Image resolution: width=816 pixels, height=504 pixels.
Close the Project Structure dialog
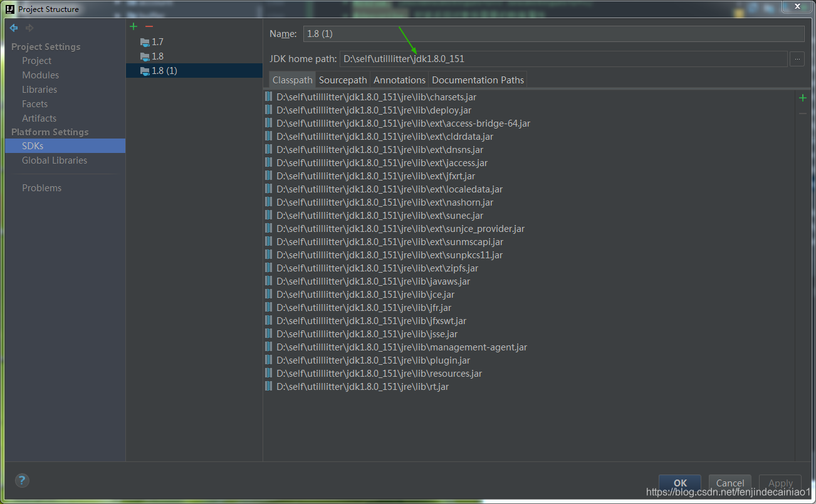[797, 6]
